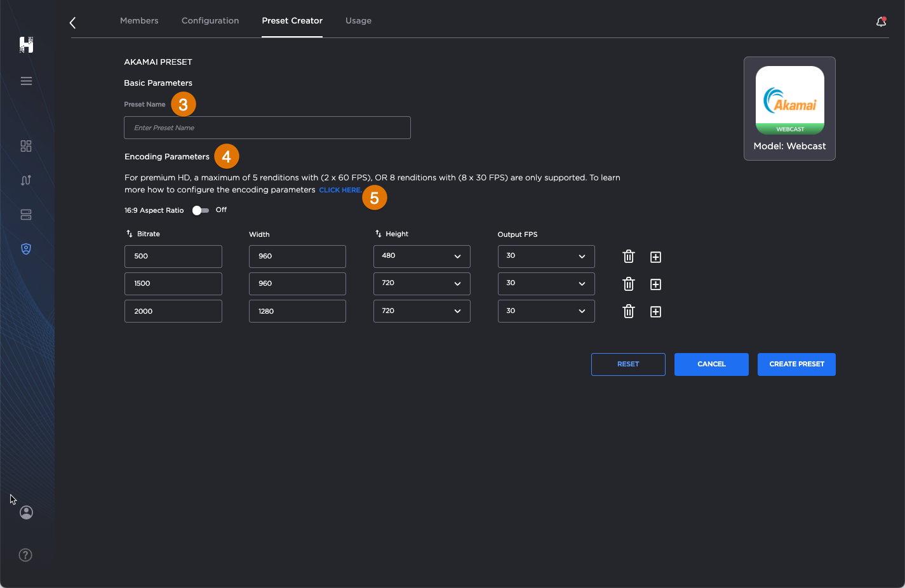Add a rendition below the 2000 bitrate row

click(x=655, y=311)
